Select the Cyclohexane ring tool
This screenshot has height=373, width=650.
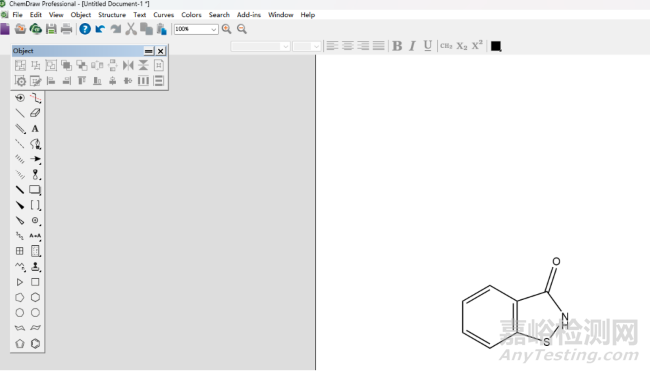coord(35,298)
